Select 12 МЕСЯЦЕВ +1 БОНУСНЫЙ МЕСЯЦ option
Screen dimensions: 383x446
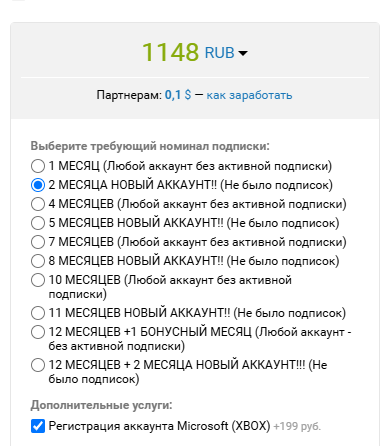pyautogui.click(x=38, y=332)
